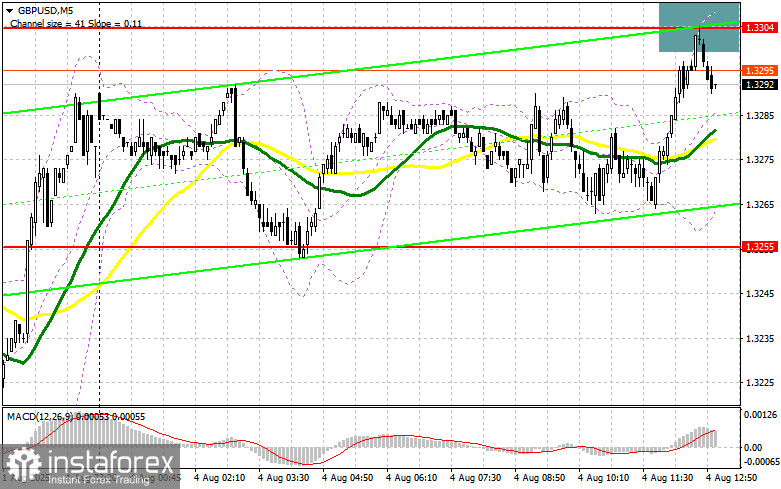Click the 1.3235 price axis value
The width and height of the screenshot is (781, 489).
tap(760, 339)
